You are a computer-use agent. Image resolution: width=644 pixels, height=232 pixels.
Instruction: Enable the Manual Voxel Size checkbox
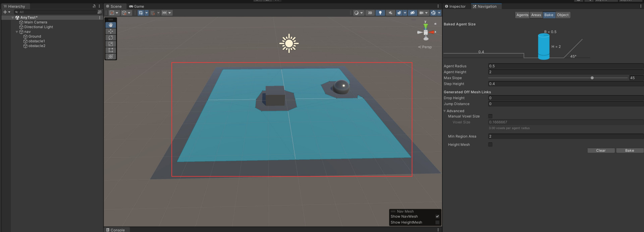click(x=490, y=116)
